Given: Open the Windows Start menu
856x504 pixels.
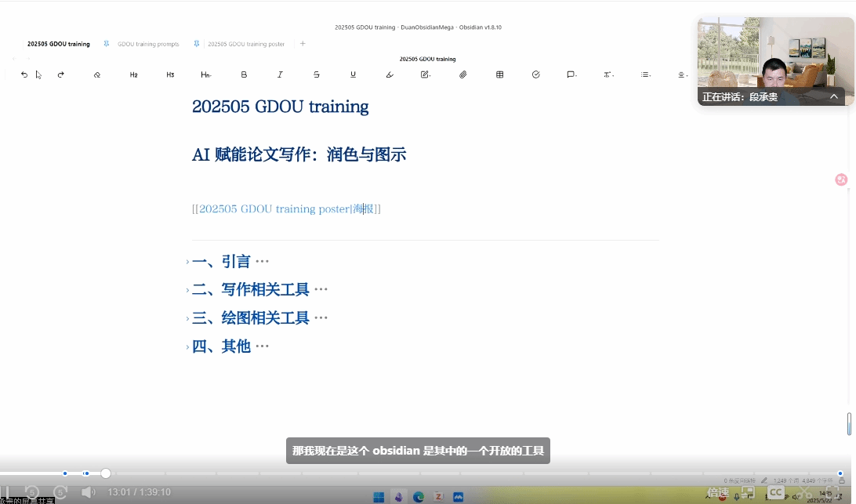Looking at the screenshot, I should tap(379, 497).
